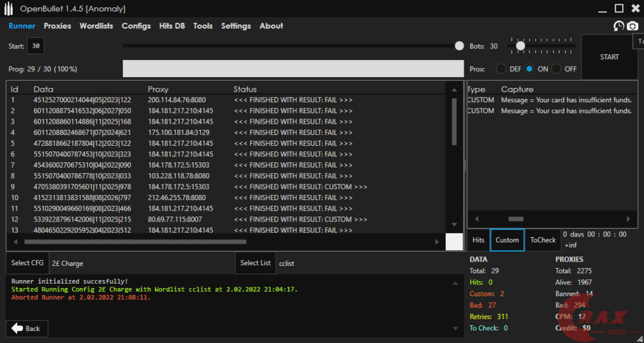Screen dimensions: 644x343
Task: Select the ON proxy mode radio button
Action: click(530, 69)
